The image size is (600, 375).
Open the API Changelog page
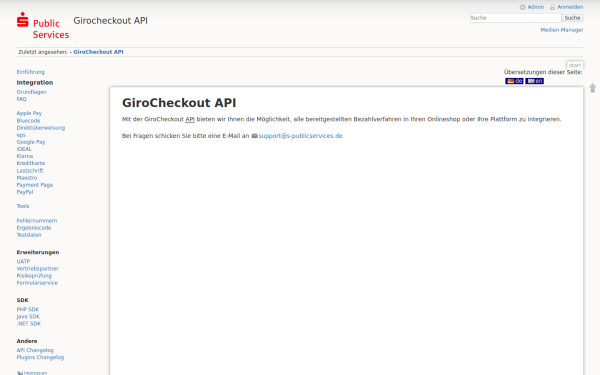click(35, 350)
